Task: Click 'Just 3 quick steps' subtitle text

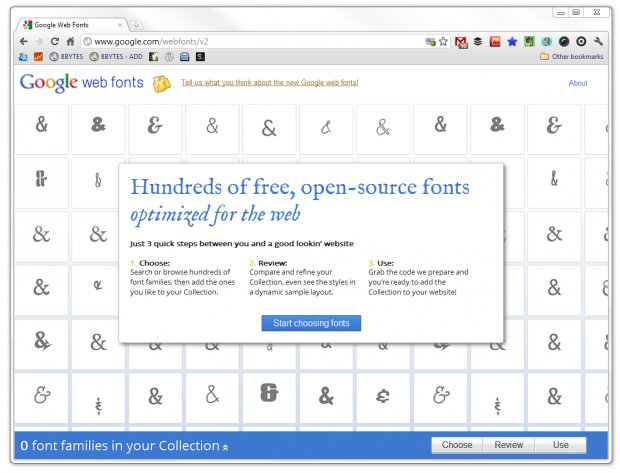Action: click(x=242, y=244)
